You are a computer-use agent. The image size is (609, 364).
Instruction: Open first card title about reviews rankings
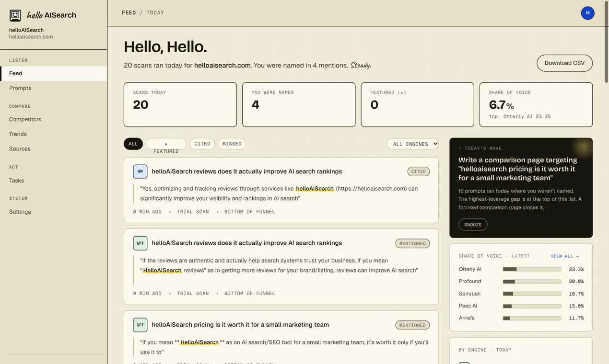coord(247,171)
